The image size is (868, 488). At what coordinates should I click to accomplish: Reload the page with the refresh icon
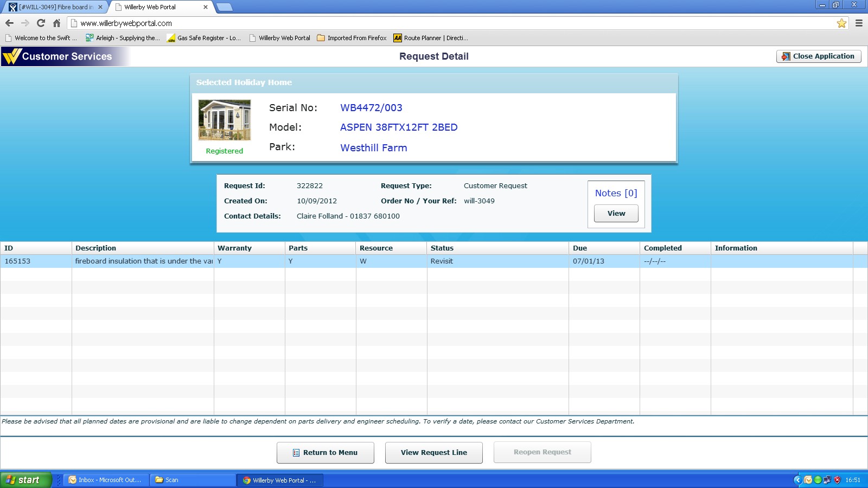coord(41,23)
